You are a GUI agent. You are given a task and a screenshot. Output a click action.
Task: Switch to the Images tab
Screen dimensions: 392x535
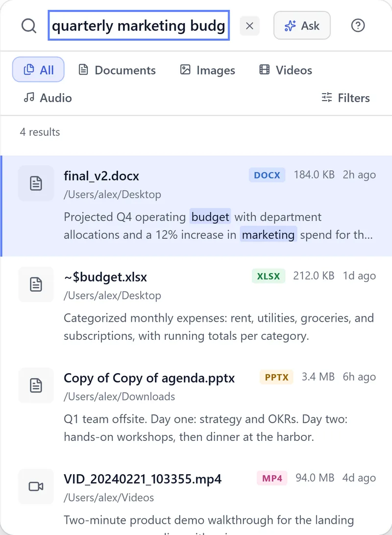[208, 70]
